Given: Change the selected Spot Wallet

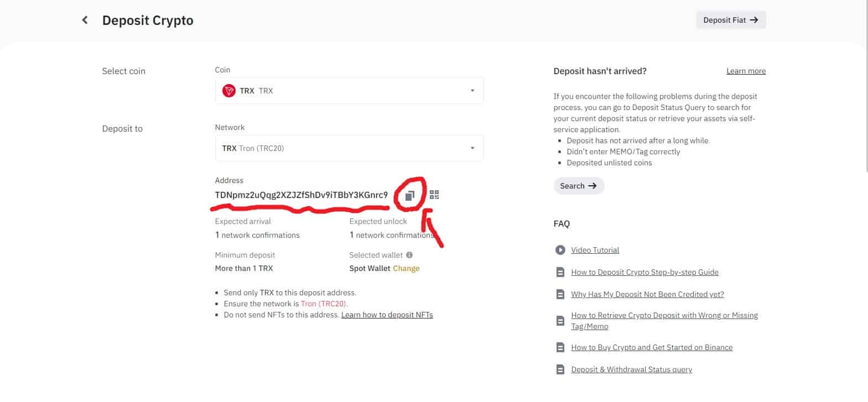Looking at the screenshot, I should (406, 268).
